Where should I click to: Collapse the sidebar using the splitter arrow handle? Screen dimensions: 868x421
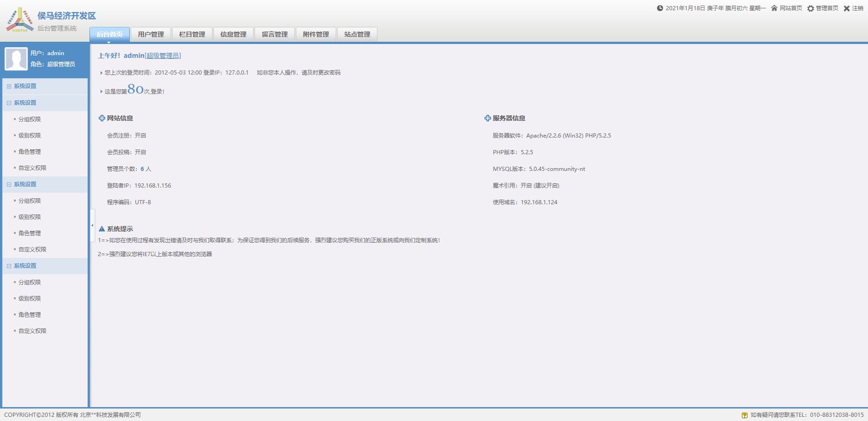92,226
